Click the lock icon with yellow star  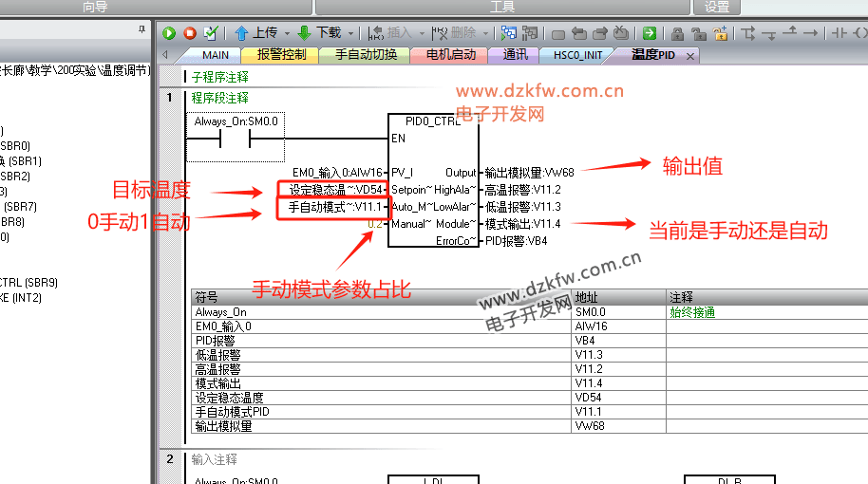point(721,33)
